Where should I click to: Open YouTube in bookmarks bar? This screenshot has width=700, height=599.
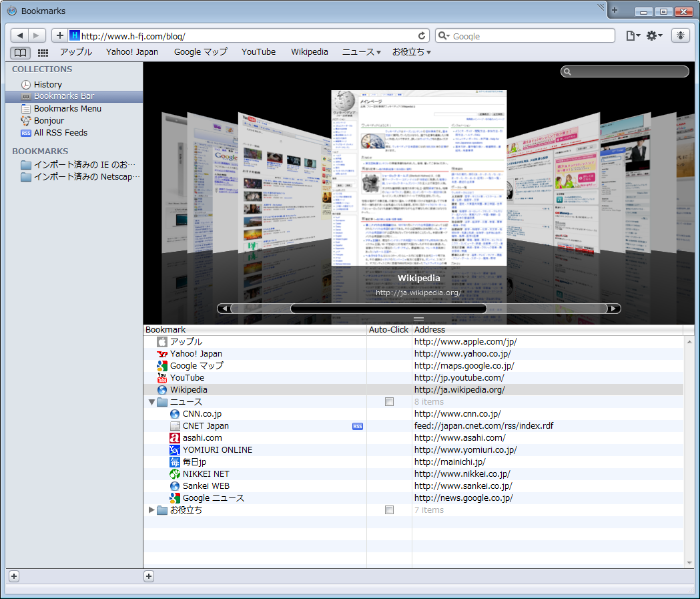tap(258, 52)
